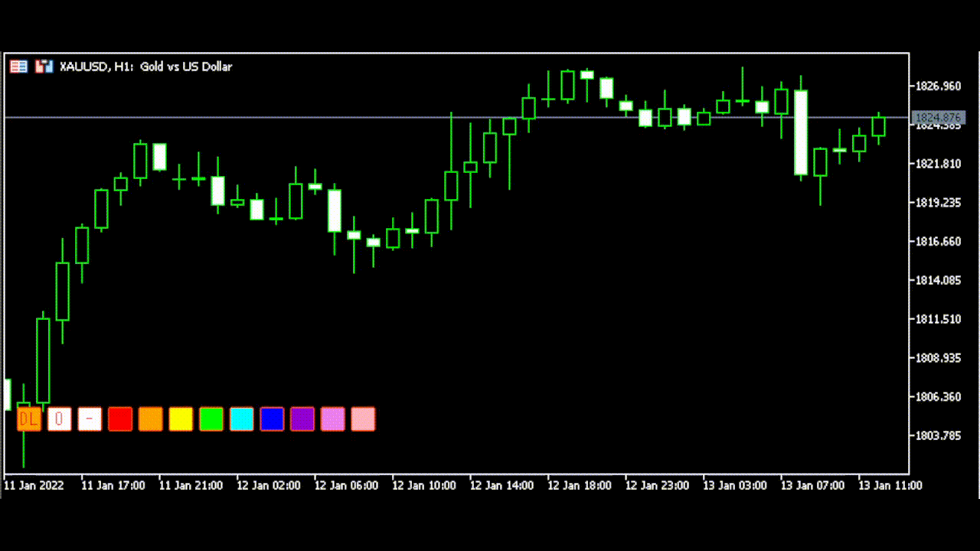This screenshot has width=980, height=551.
Task: Select the blue color swatch
Action: point(272,419)
